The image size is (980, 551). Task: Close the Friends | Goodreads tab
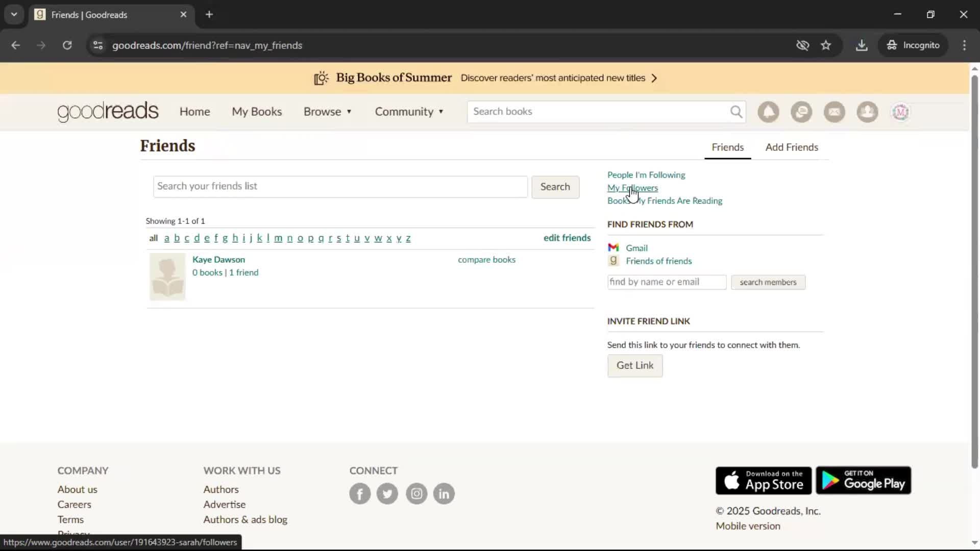183,15
